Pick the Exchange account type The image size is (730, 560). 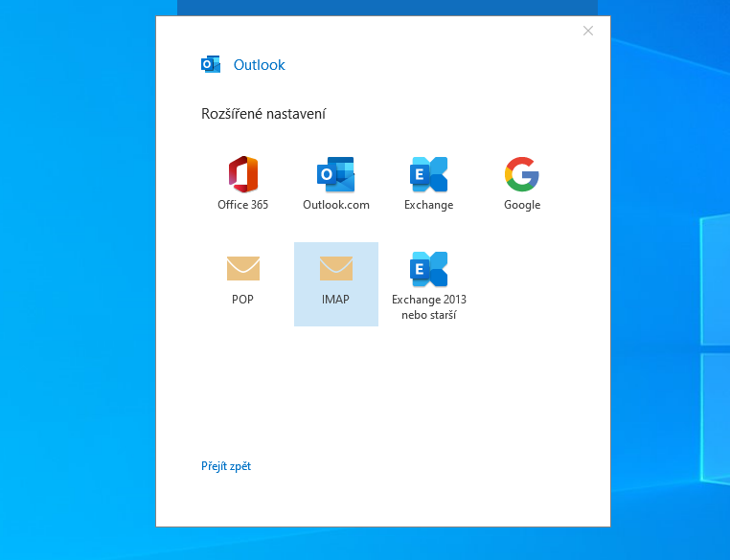click(429, 184)
